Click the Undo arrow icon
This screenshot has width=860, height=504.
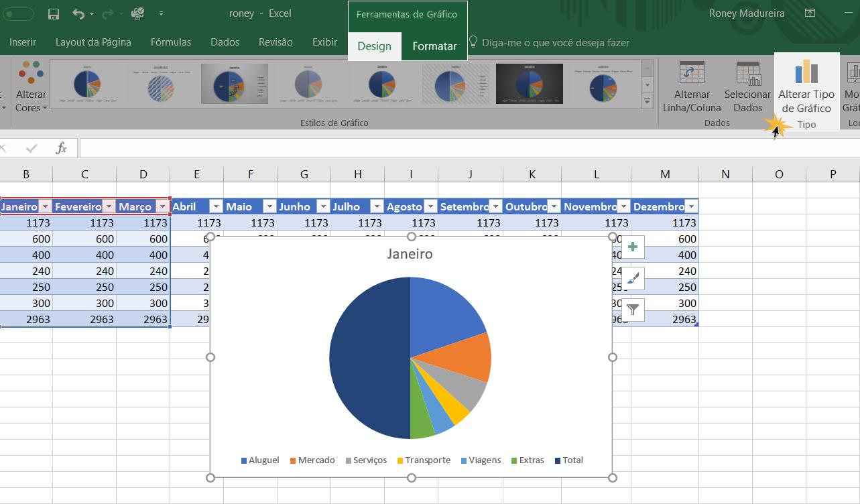78,13
